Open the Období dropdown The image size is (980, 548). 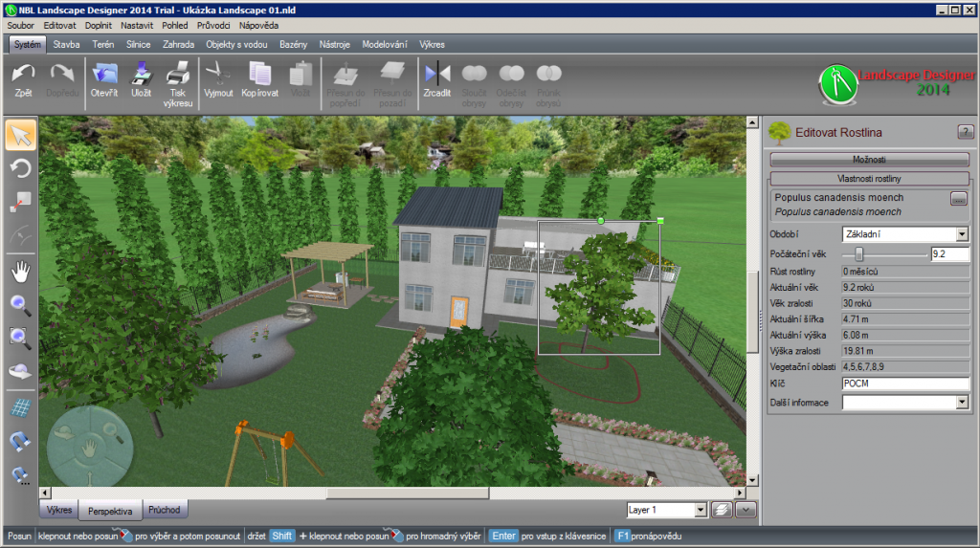(962, 234)
